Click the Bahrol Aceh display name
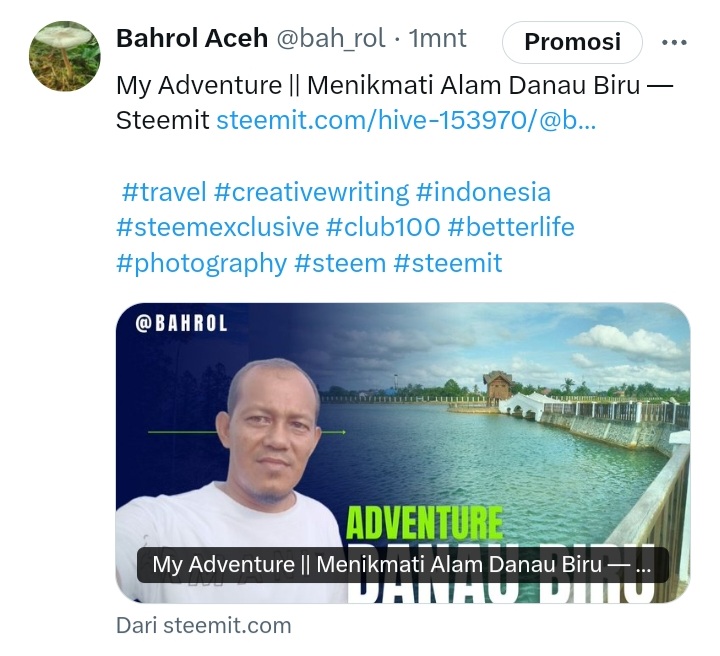Screen dimensions: 720x656 [192, 38]
